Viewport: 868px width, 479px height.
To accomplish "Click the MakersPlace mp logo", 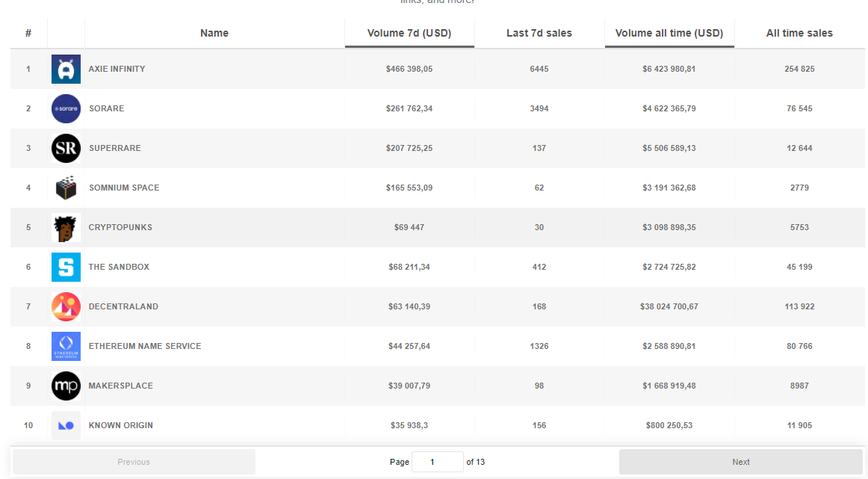I will (66, 386).
